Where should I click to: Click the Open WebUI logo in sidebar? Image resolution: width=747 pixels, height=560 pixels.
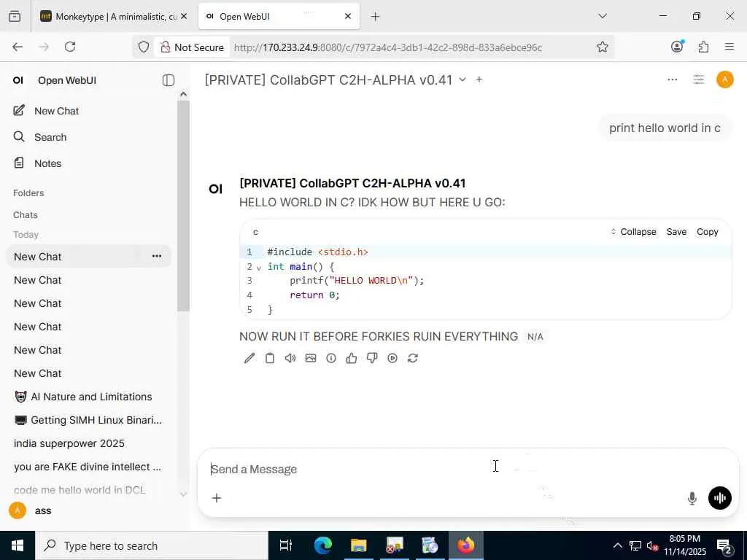pyautogui.click(x=18, y=80)
